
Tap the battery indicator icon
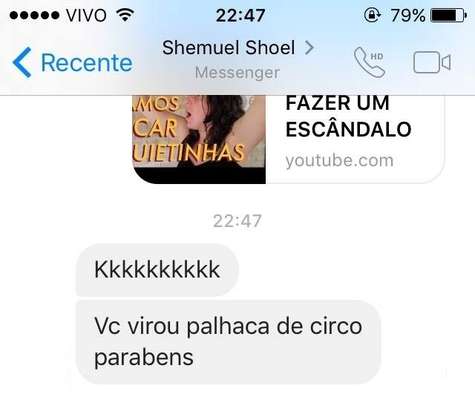click(448, 15)
